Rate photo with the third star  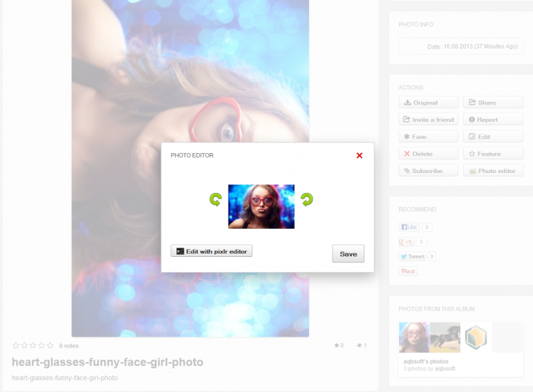point(33,345)
